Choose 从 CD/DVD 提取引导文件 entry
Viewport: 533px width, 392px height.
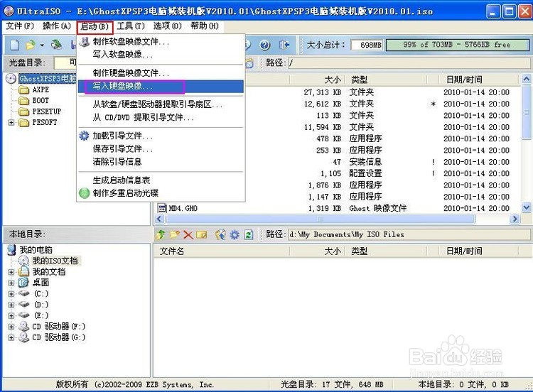pos(161,118)
